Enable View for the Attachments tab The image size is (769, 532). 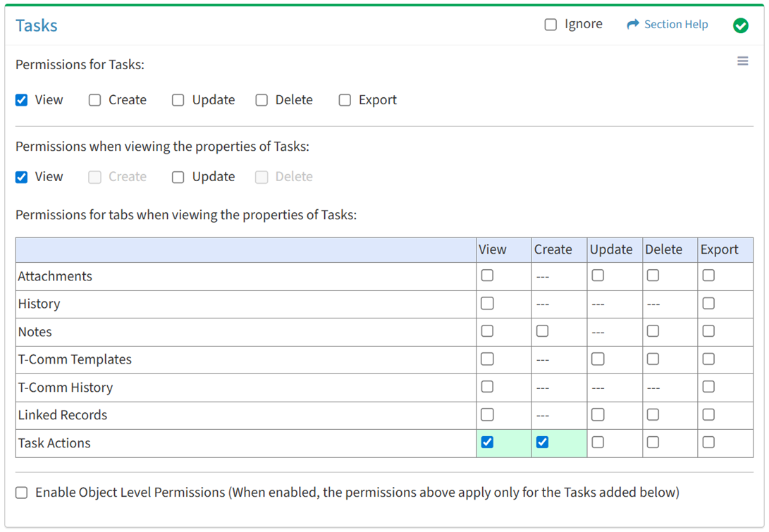click(x=487, y=276)
